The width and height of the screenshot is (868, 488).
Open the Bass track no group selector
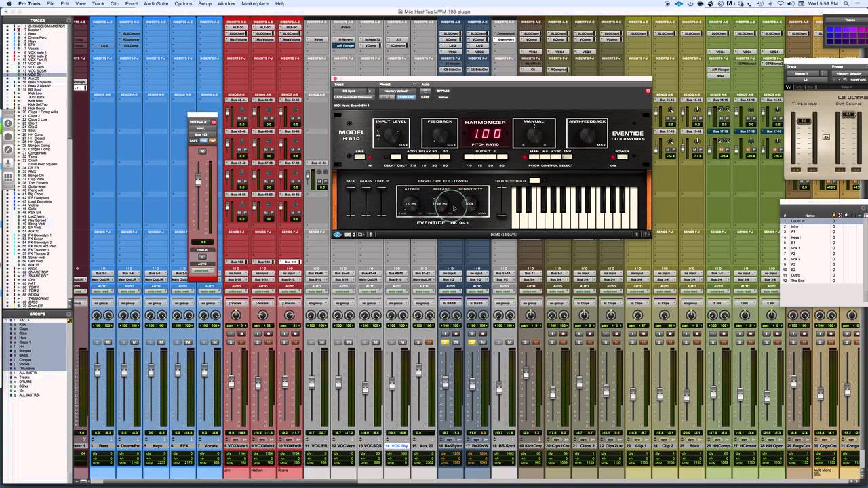tap(102, 303)
